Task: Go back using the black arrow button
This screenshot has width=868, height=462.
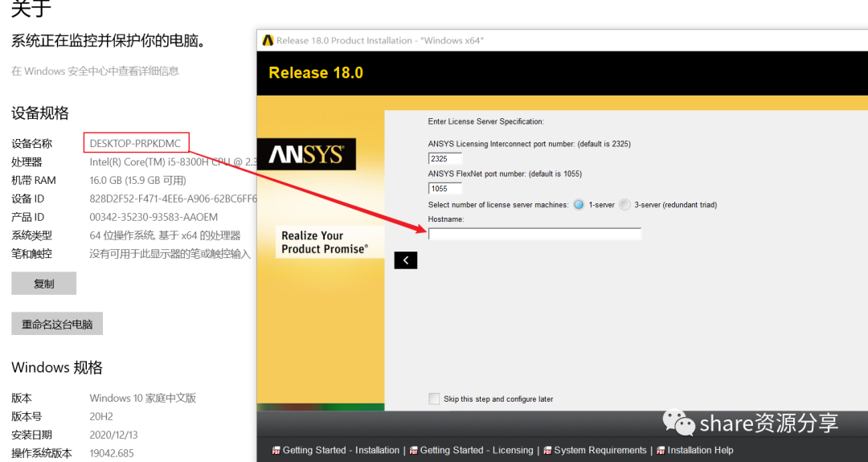Action: (x=405, y=260)
